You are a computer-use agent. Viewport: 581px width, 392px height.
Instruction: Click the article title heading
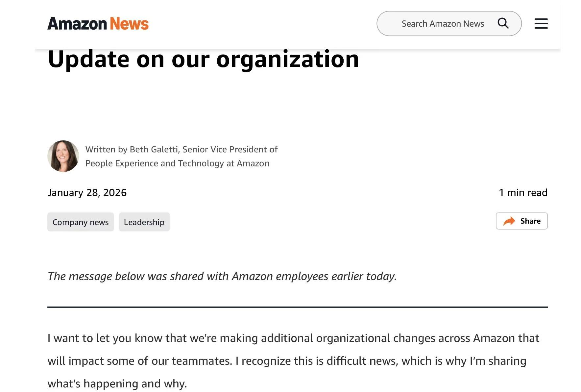203,59
